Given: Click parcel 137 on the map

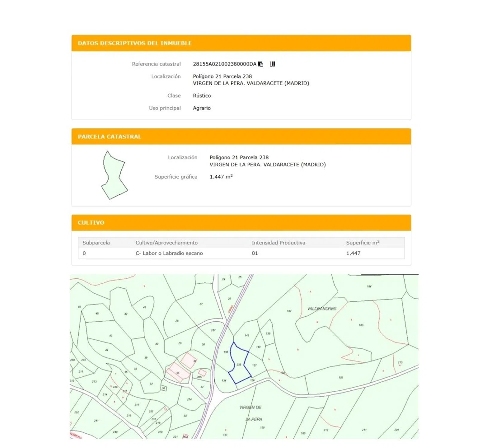Looking at the screenshot, I should point(254,365).
